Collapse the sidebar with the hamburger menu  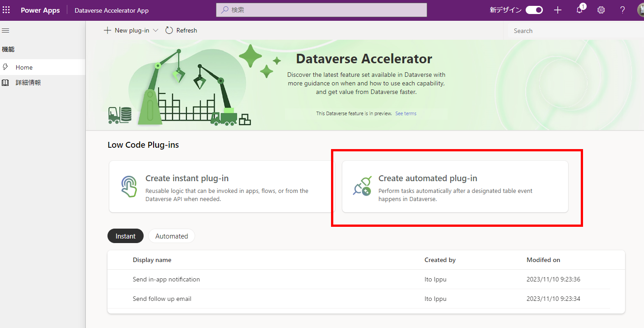[5, 30]
